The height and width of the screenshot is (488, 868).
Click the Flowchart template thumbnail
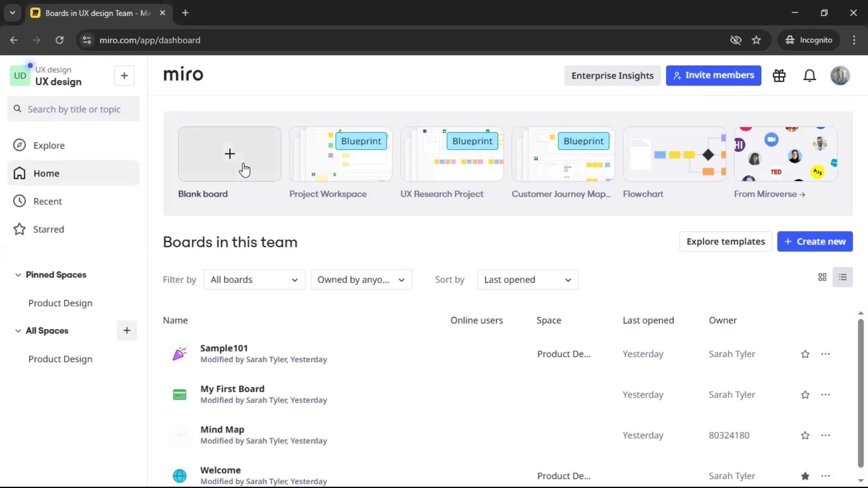(x=674, y=155)
